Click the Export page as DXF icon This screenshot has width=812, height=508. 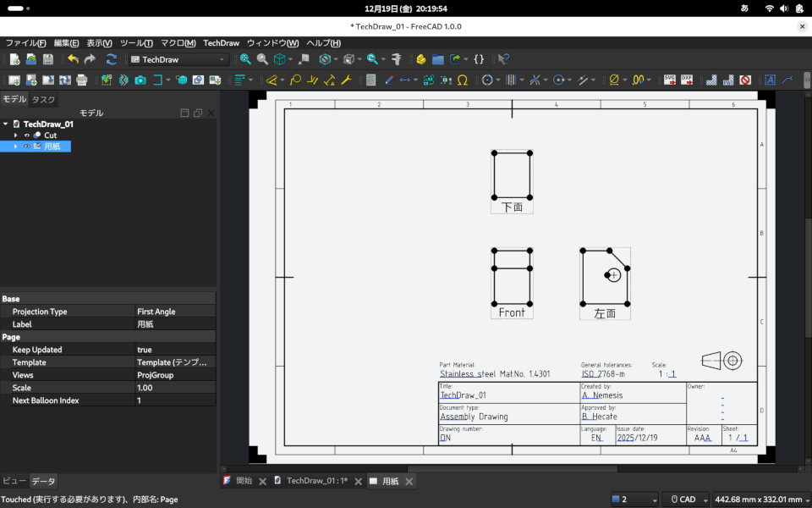click(686, 80)
